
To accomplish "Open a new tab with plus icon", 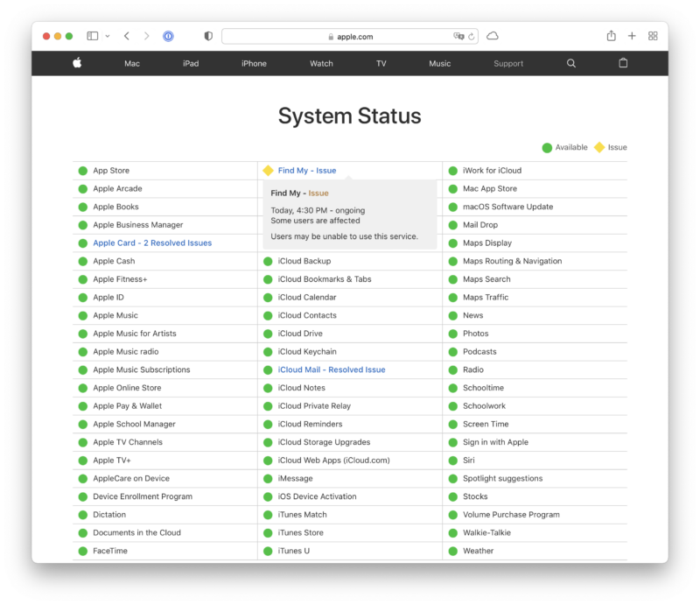I will tap(632, 36).
